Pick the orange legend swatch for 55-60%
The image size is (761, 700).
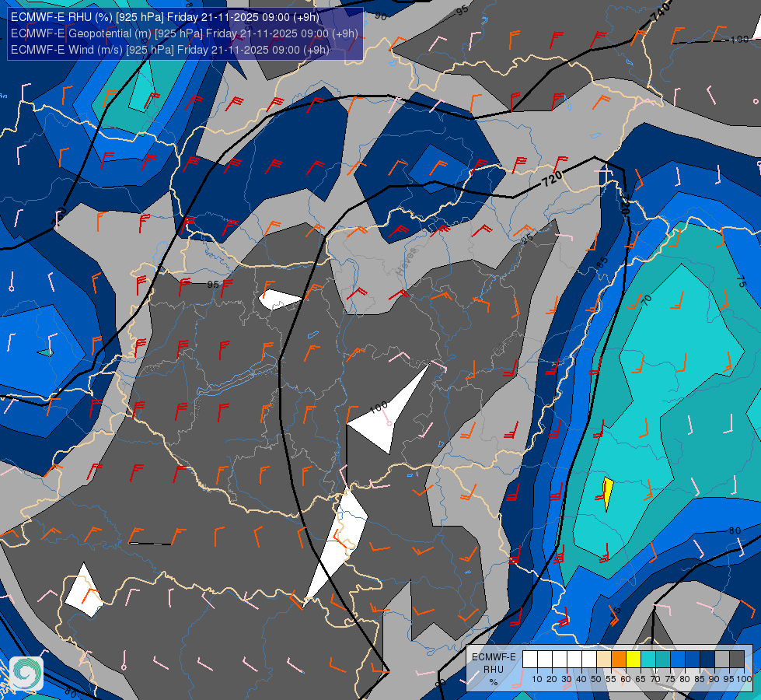coord(618,660)
